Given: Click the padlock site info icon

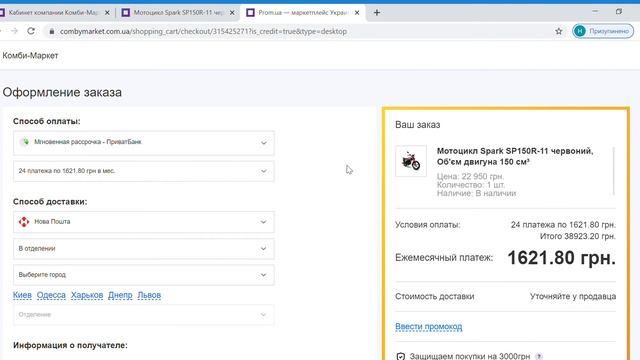Looking at the screenshot, I should (x=51, y=31).
